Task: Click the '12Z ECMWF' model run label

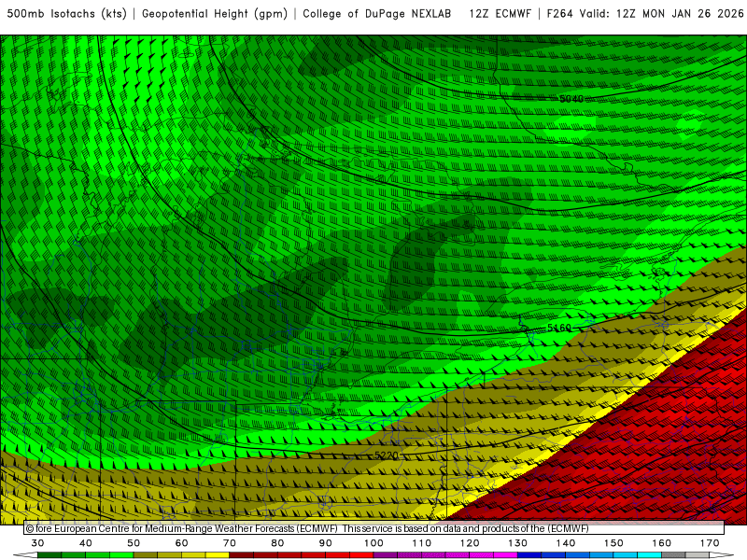Action: [500, 14]
